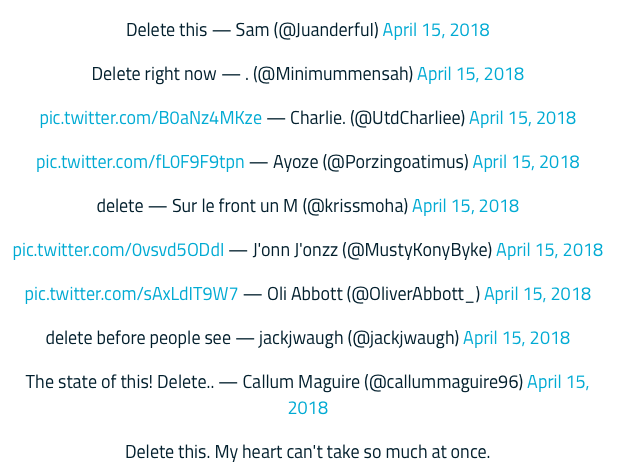Open the pic.twitter.com/sAxLdIT9W7 link
The height and width of the screenshot is (471, 617).
[131, 294]
